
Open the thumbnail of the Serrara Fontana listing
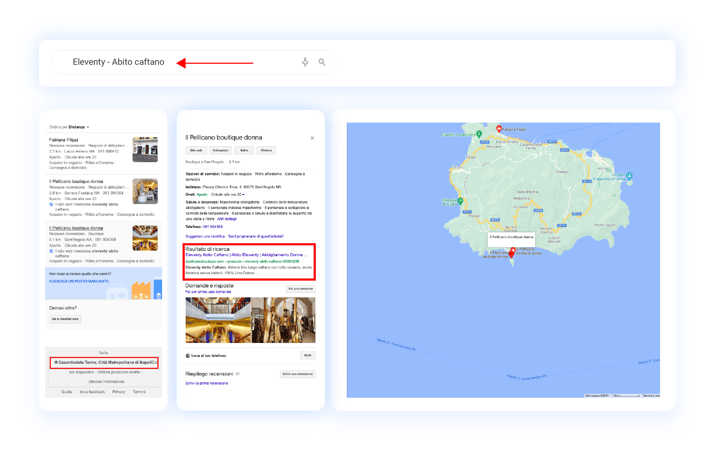tap(145, 191)
